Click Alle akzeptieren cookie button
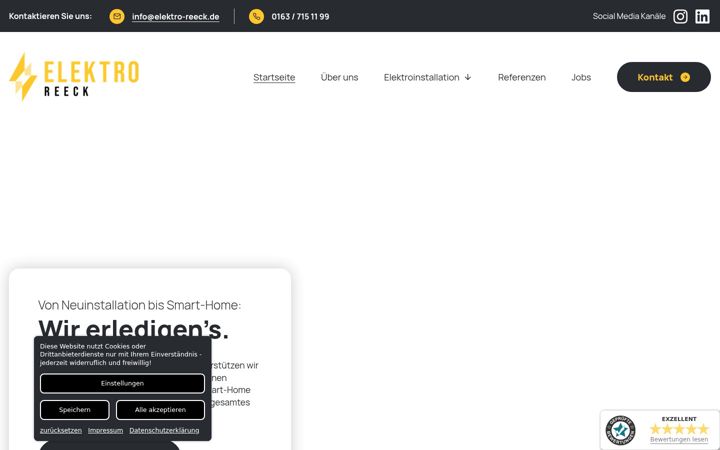The height and width of the screenshot is (450, 720). [x=160, y=410]
